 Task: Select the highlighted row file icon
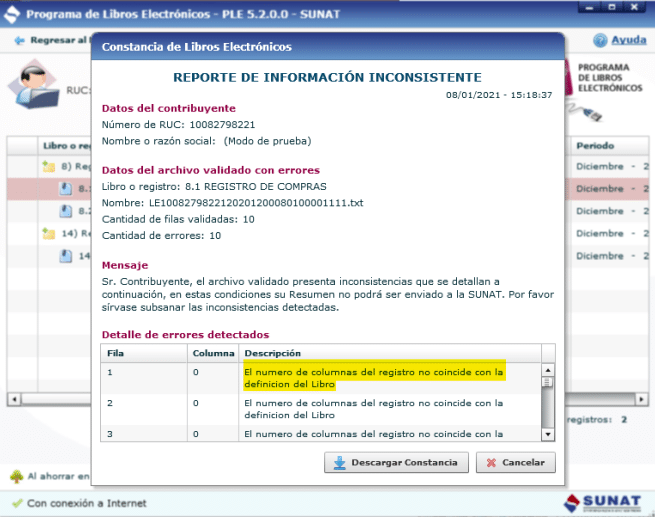tap(66, 189)
